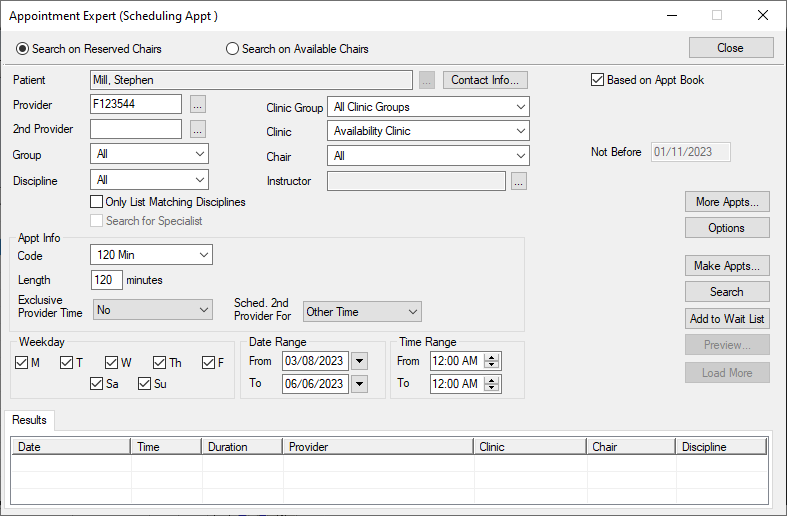The height and width of the screenshot is (516, 787).
Task: Sort results by Clinic column header
Action: 530,447
